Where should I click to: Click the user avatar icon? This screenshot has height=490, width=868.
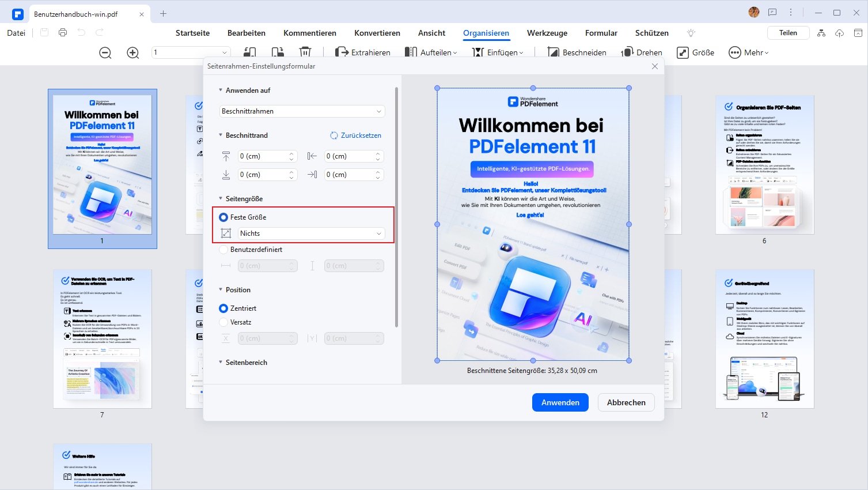(x=754, y=12)
